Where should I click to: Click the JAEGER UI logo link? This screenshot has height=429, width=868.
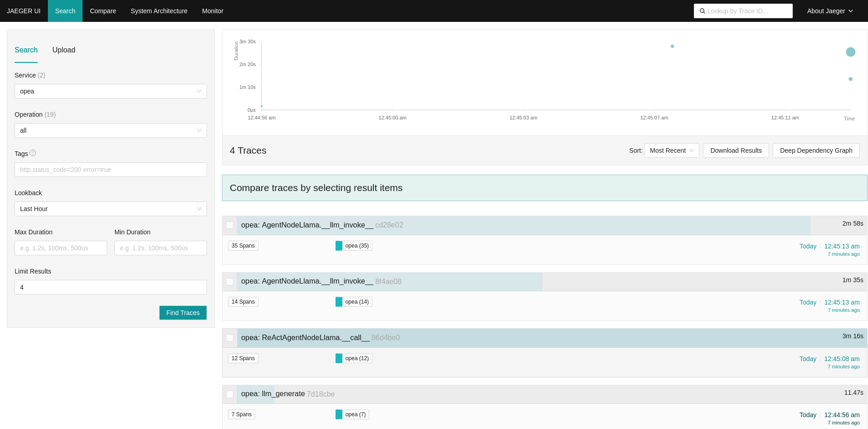(24, 11)
